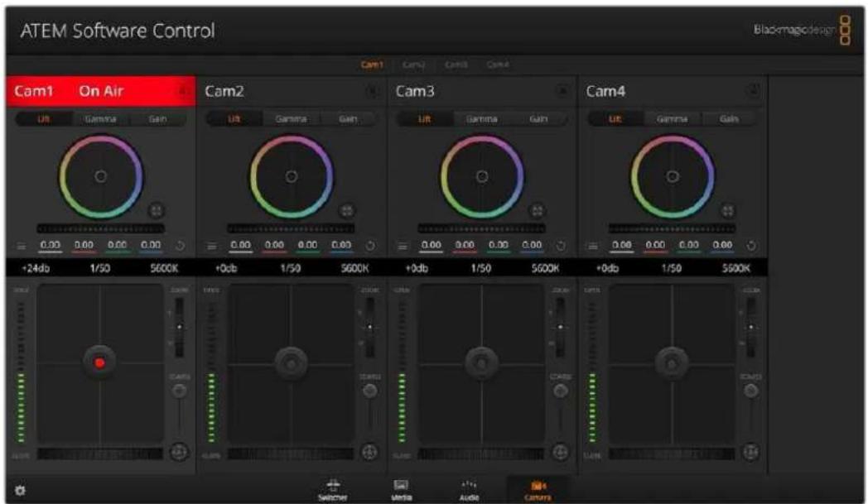Click the Cam1 On Air header
Screen dimensions: 868x504
101,91
